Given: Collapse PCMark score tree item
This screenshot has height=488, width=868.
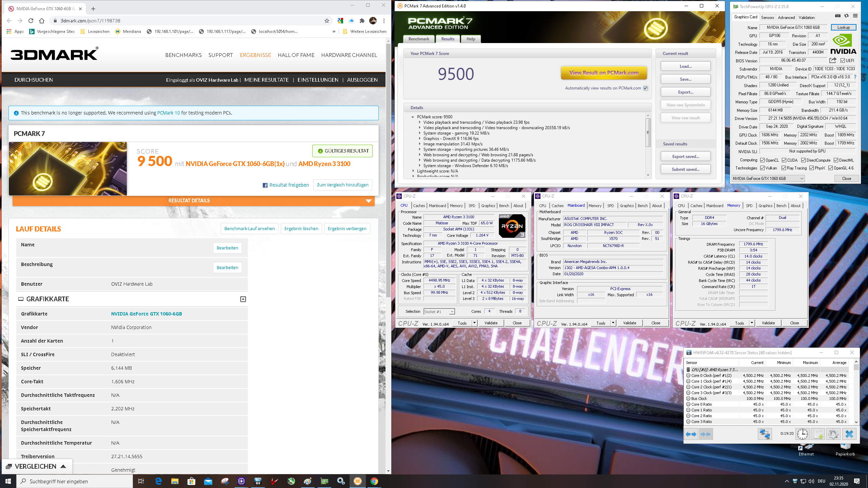Looking at the screenshot, I should [x=413, y=117].
